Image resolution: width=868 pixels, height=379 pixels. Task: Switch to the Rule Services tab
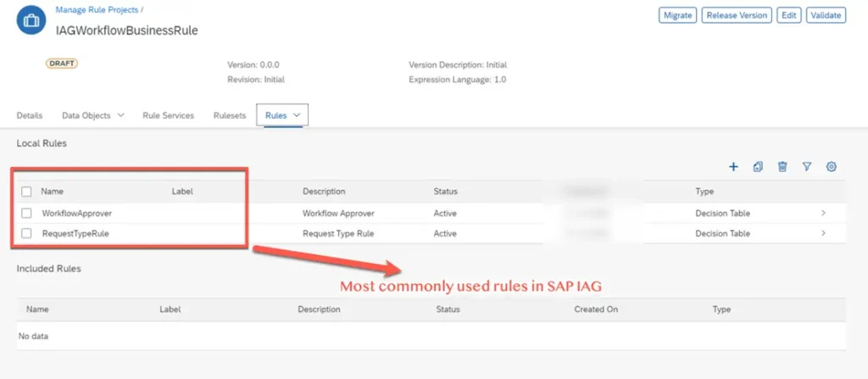pyautogui.click(x=168, y=115)
